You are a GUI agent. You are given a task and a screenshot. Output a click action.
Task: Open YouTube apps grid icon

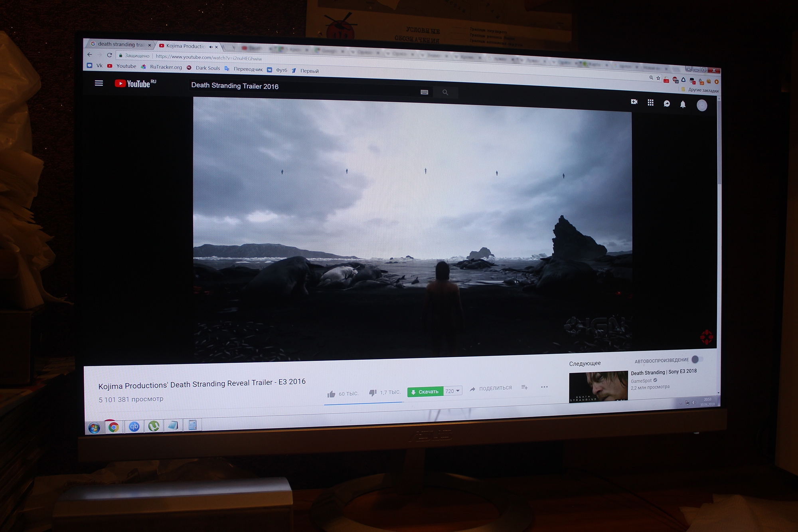pos(650,103)
